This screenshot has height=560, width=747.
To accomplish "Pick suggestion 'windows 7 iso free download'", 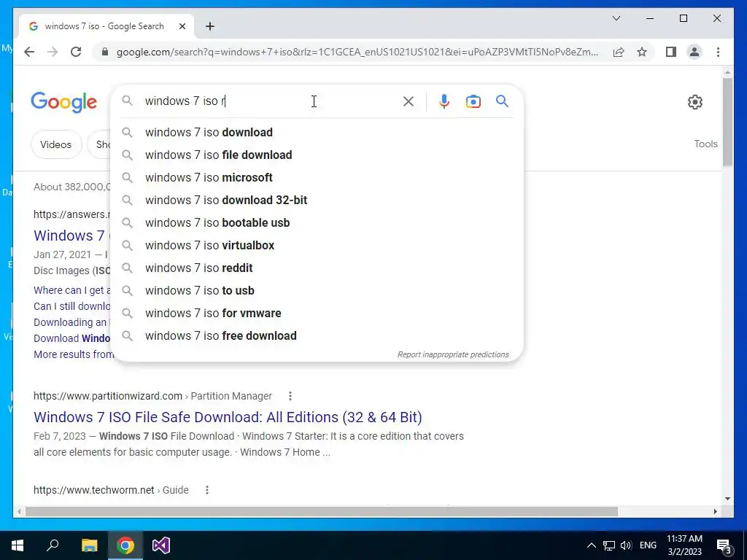I will click(x=317, y=335).
